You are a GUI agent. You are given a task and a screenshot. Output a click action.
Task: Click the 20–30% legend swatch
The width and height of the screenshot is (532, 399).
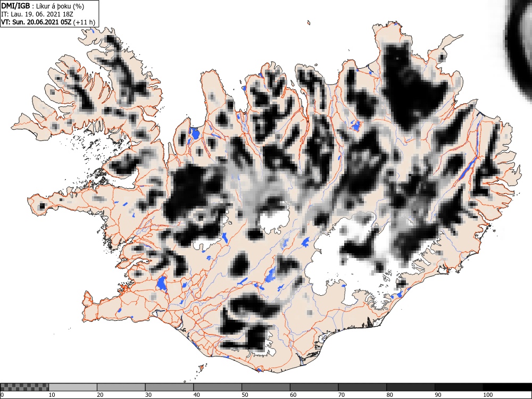(x=121, y=387)
